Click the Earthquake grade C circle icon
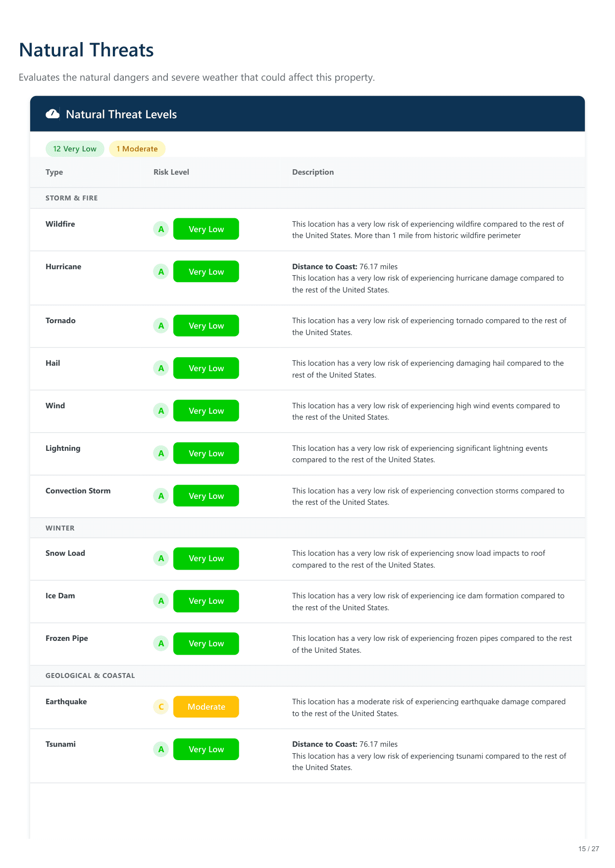The height and width of the screenshot is (868, 615). pos(161,707)
